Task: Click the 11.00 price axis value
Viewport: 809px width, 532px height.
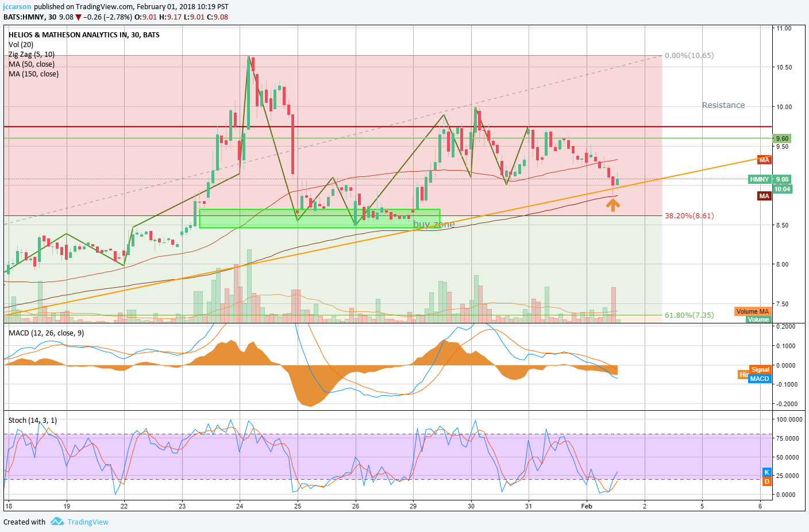Action: [x=784, y=28]
